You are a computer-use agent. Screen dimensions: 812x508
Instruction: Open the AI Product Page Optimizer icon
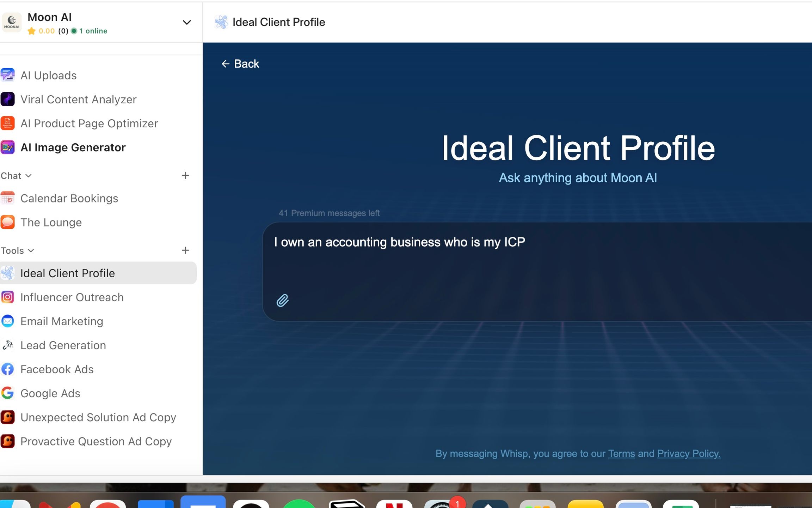(7, 123)
